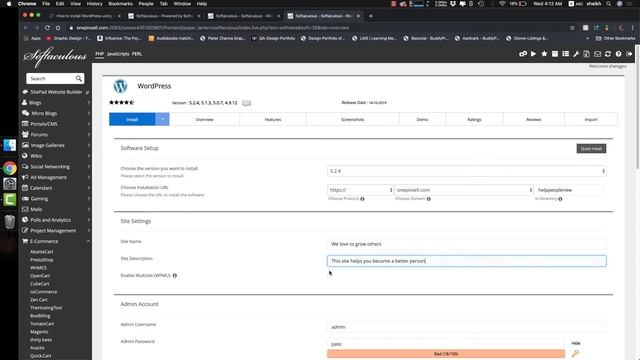Switch to the Screenshots tab
640x360 pixels.
coord(353,119)
